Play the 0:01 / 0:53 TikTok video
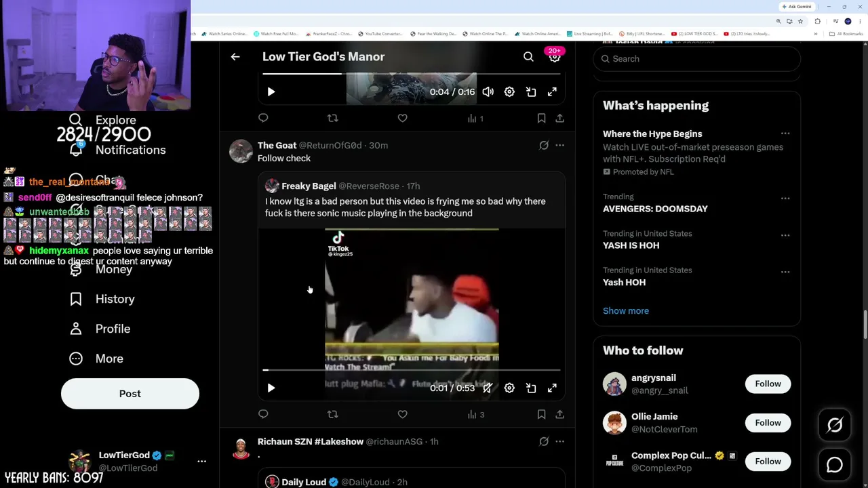This screenshot has height=488, width=868. coord(271,388)
